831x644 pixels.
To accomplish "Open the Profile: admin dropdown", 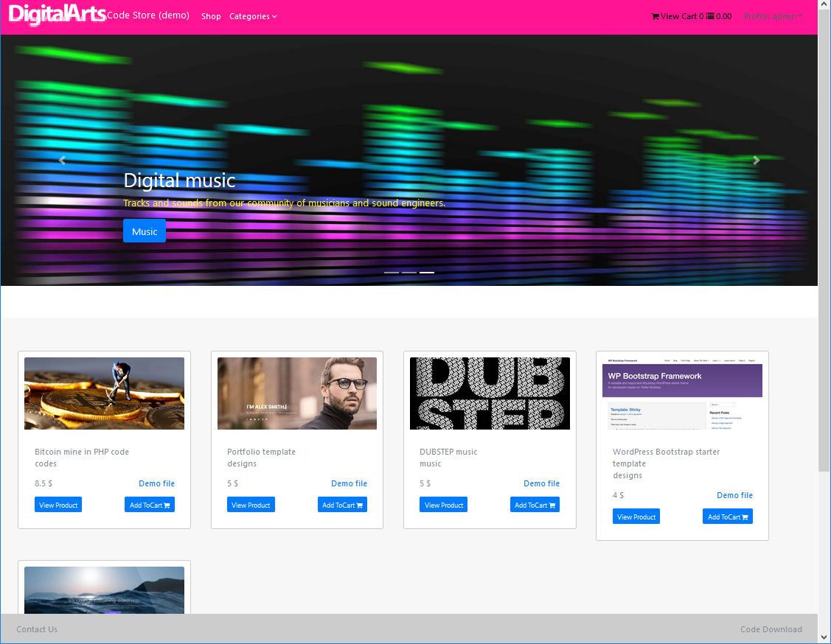I will (x=772, y=16).
